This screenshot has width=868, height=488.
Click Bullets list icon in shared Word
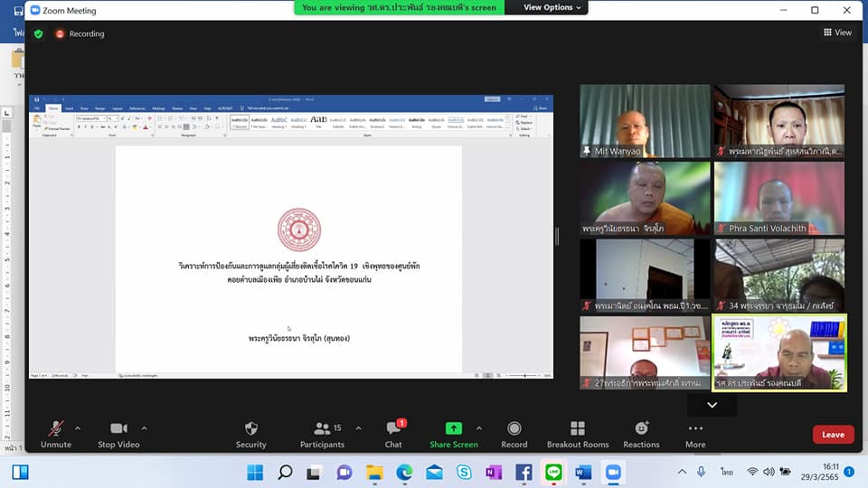click(159, 118)
